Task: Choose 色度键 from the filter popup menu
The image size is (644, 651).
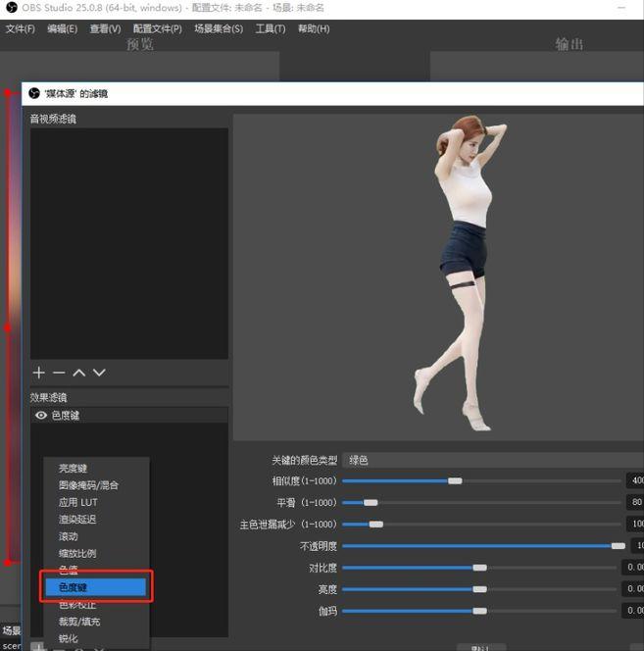Action: point(95,587)
